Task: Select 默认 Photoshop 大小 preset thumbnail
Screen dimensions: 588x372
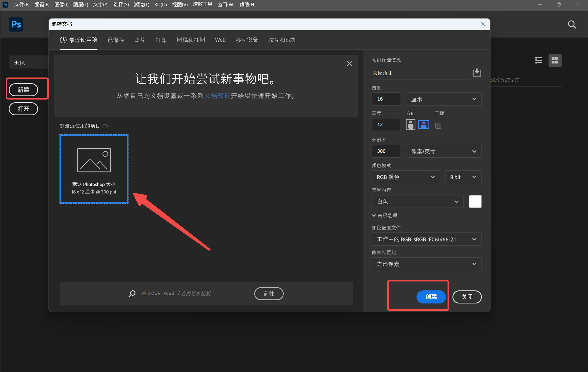Action: [x=94, y=169]
